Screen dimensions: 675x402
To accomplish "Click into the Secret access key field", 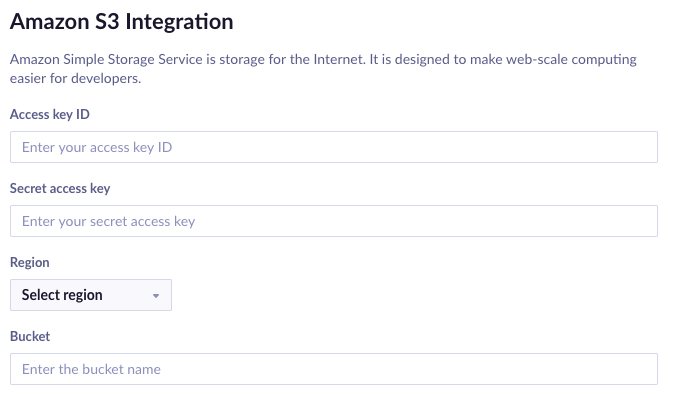I will pos(333,221).
